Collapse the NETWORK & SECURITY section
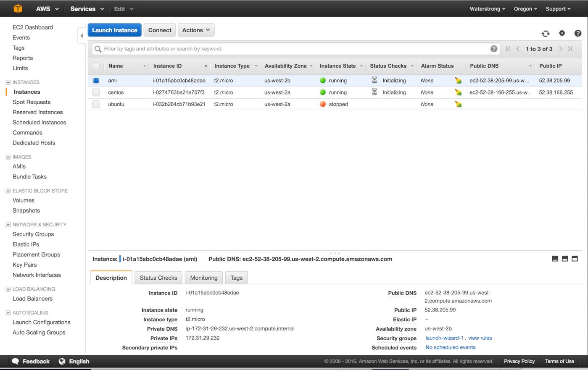 [8, 225]
